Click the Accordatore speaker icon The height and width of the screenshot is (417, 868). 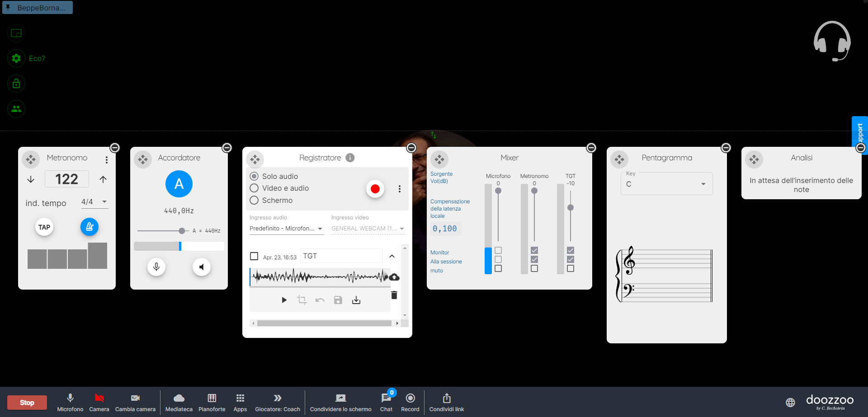click(202, 267)
